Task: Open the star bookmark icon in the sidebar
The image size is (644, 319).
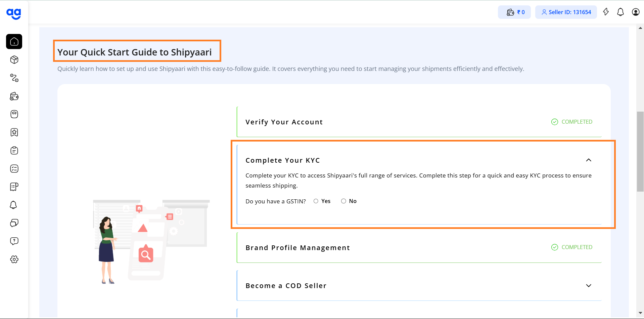Action: (14, 132)
